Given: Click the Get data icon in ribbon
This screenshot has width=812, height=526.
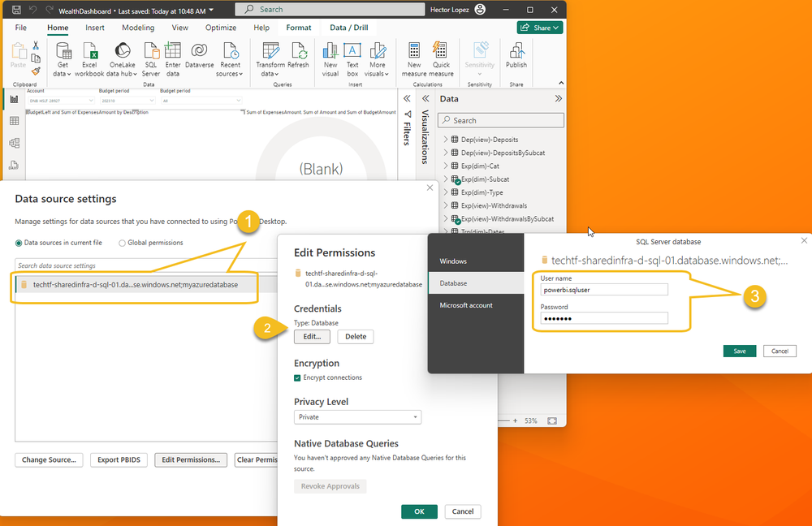Looking at the screenshot, I should pyautogui.click(x=63, y=51).
